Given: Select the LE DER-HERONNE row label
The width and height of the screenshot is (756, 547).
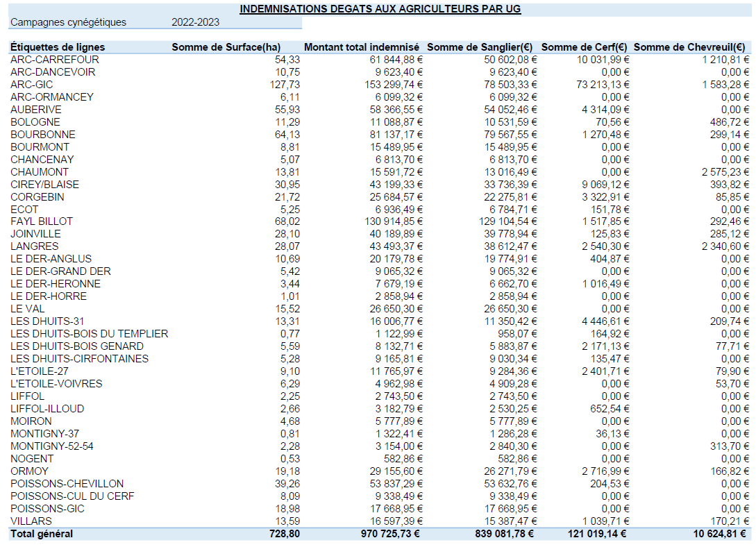Looking at the screenshot, I should tap(56, 285).
